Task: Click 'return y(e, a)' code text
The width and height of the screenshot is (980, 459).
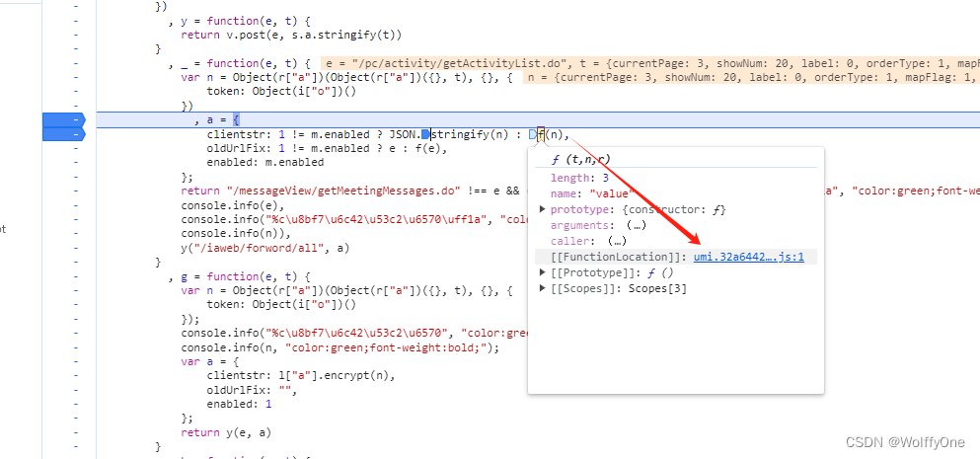Action: [x=226, y=432]
